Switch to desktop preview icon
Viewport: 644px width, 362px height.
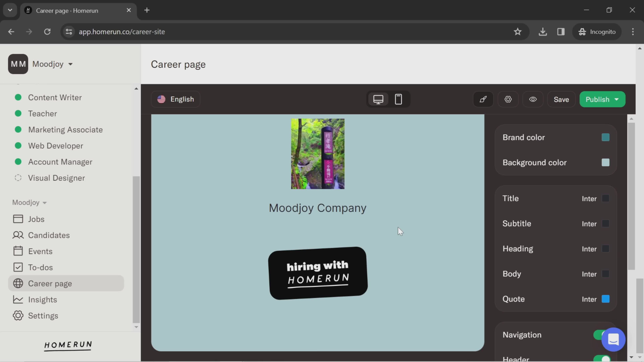(378, 99)
